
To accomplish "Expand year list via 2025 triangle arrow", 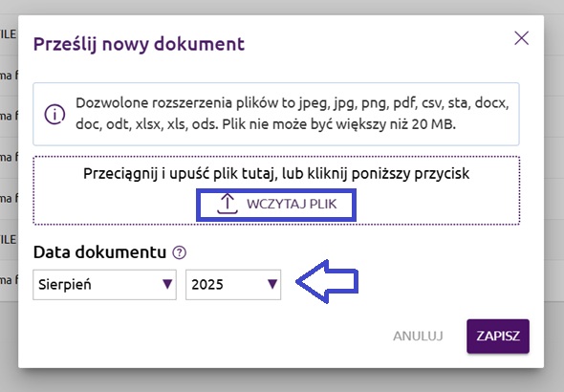I will 272,284.
